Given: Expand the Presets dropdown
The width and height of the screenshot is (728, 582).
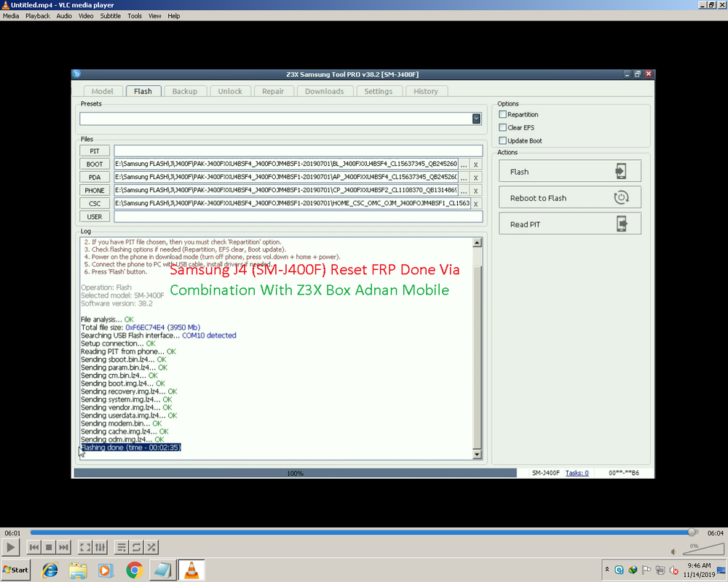Looking at the screenshot, I should click(476, 119).
